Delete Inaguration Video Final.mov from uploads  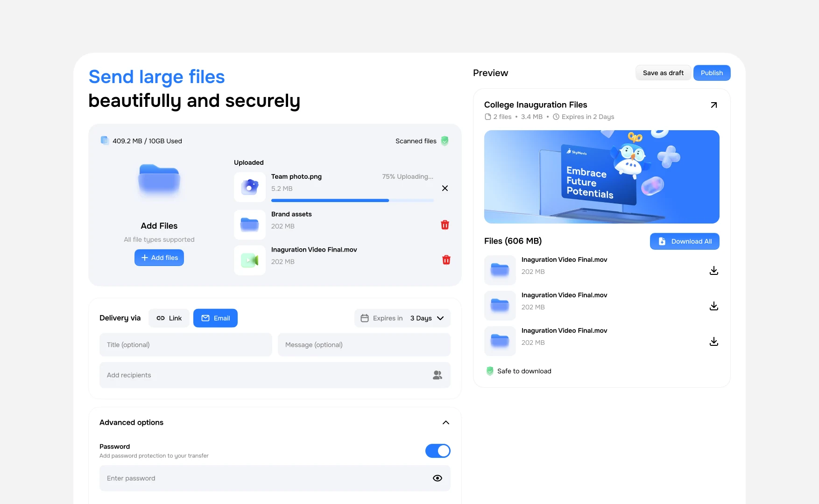point(446,260)
